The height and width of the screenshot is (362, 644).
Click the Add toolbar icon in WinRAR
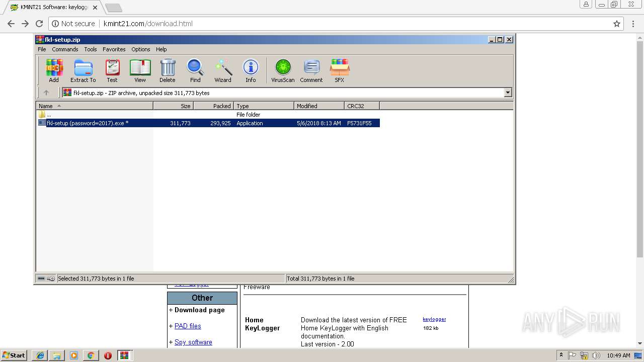pyautogui.click(x=54, y=70)
